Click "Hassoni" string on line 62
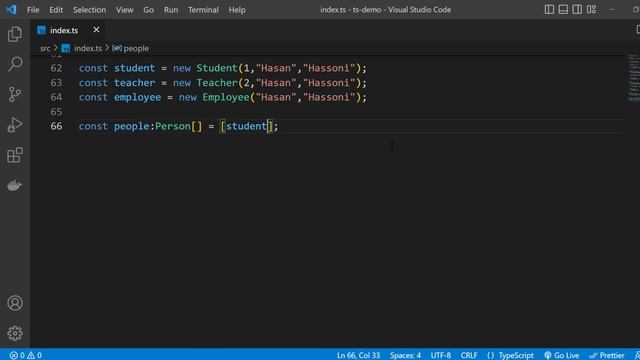 click(329, 68)
